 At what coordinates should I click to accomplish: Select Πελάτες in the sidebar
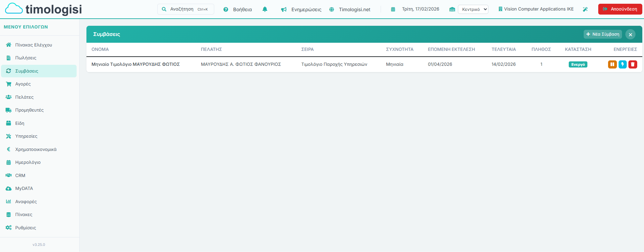24,97
